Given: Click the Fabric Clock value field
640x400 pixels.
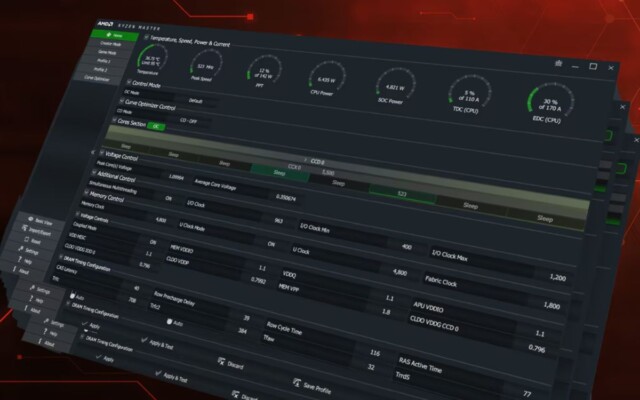Looking at the screenshot, I should click(551, 305).
